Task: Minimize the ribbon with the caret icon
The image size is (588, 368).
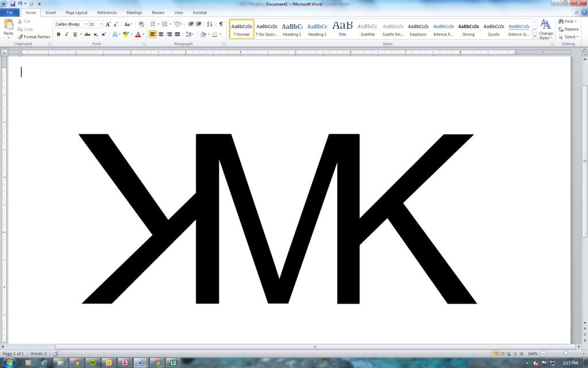Action: point(577,13)
